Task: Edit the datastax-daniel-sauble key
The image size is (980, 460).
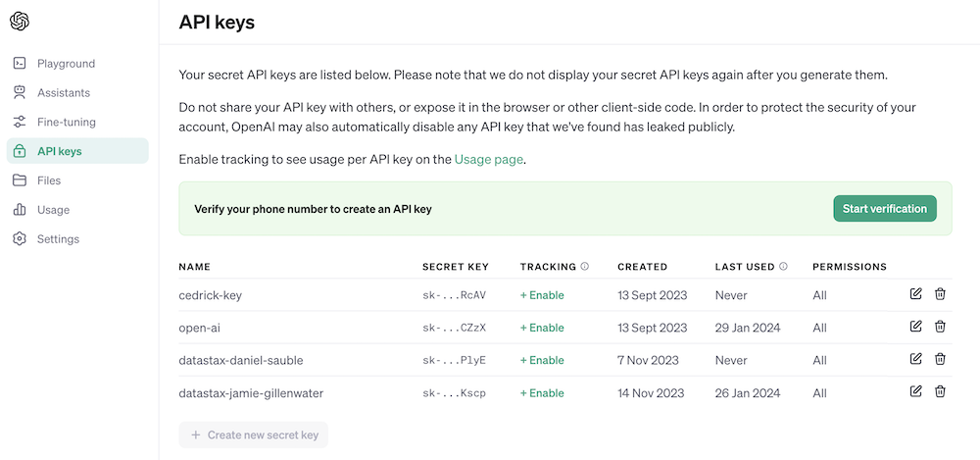Action: [x=915, y=359]
